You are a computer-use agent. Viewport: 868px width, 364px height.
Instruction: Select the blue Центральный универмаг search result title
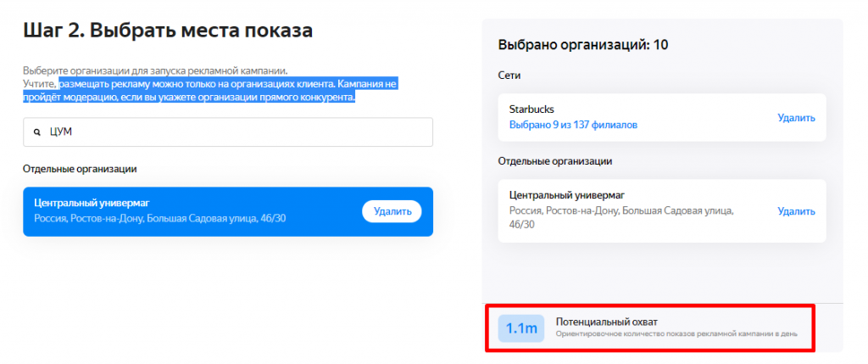click(92, 204)
